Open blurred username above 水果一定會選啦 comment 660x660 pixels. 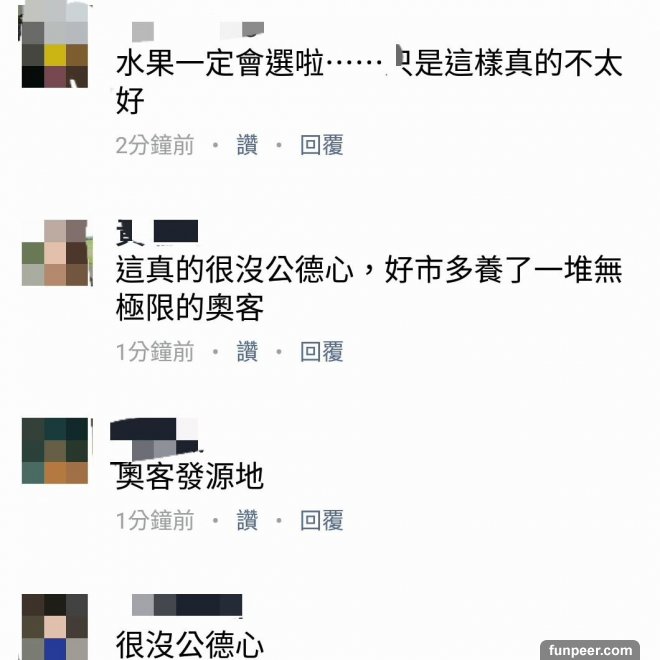coord(198,32)
